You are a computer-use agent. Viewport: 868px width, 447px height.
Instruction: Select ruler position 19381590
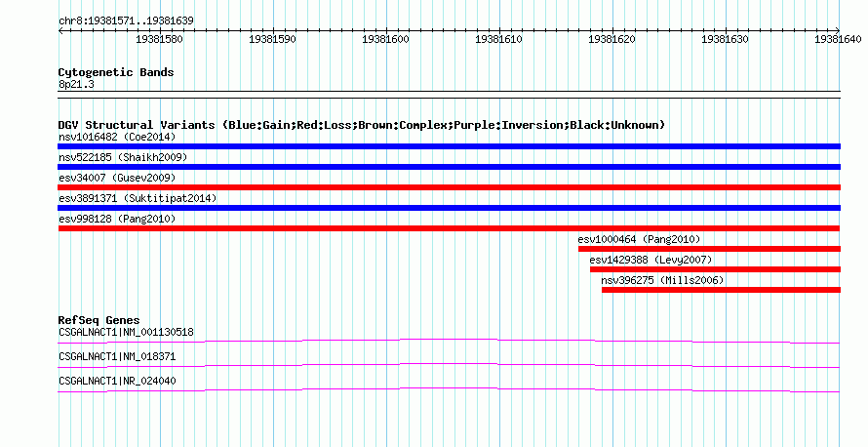[272, 39]
